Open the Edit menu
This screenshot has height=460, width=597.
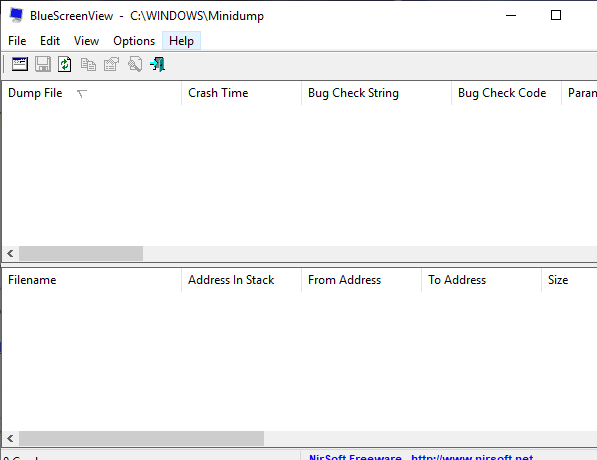coord(50,41)
